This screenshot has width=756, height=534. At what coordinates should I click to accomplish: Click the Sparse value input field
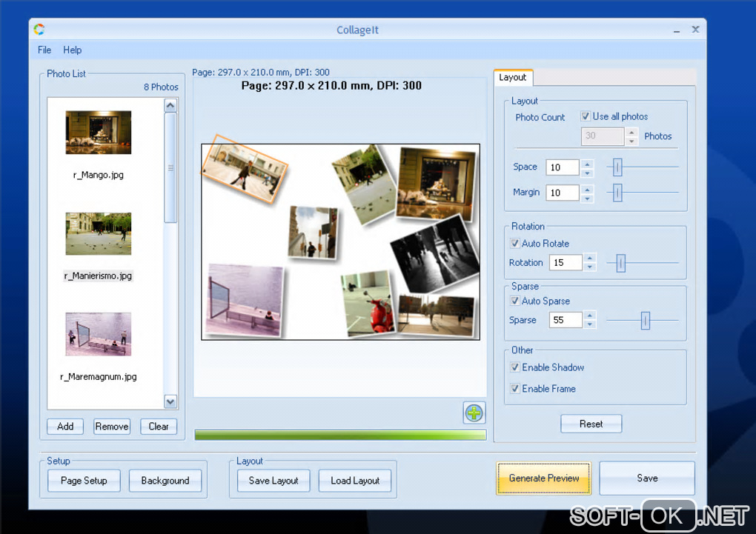566,320
